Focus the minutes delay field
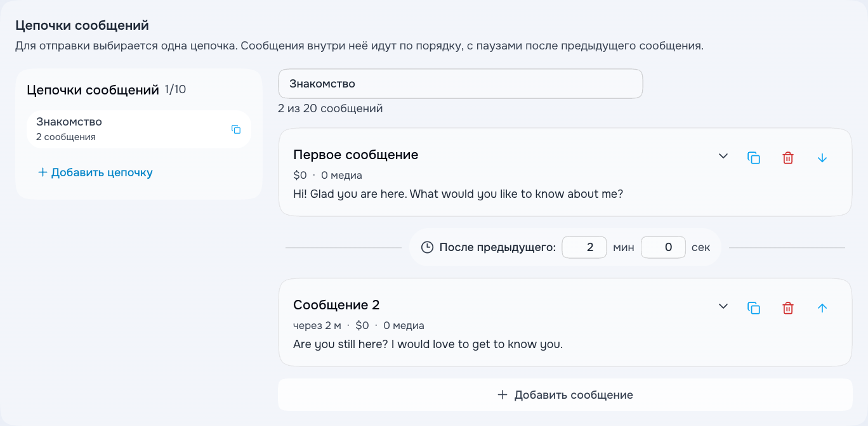The image size is (868, 426). [x=585, y=247]
